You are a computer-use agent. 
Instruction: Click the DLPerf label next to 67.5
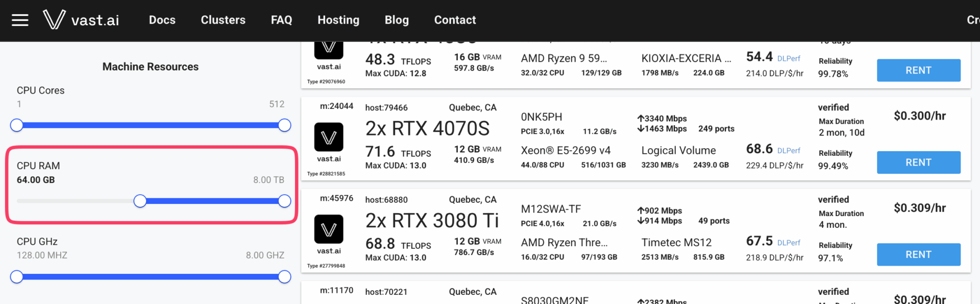[x=789, y=243]
